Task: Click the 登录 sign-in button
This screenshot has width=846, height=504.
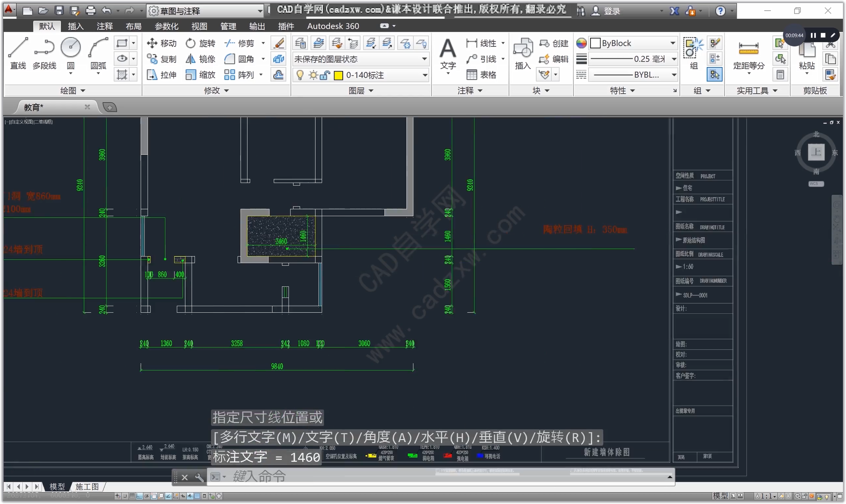Action: click(x=606, y=11)
